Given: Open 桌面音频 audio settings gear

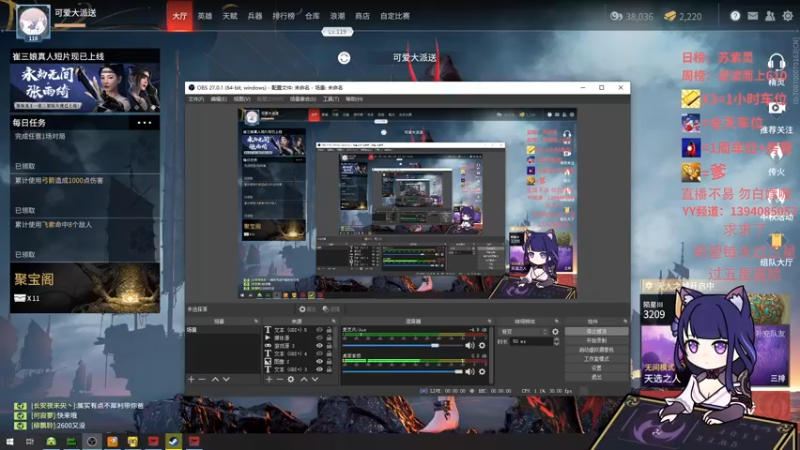Looking at the screenshot, I should pos(482,371).
